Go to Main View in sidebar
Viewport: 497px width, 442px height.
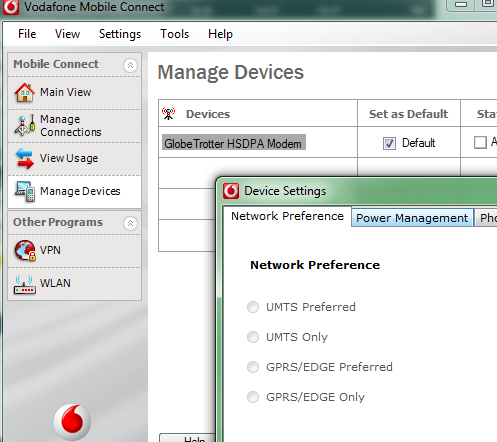click(75, 92)
